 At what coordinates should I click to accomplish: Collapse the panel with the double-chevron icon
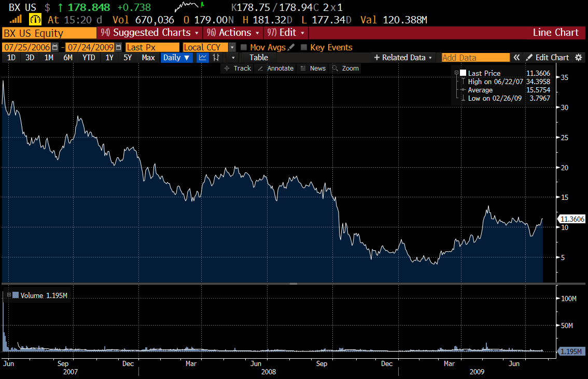coord(516,58)
